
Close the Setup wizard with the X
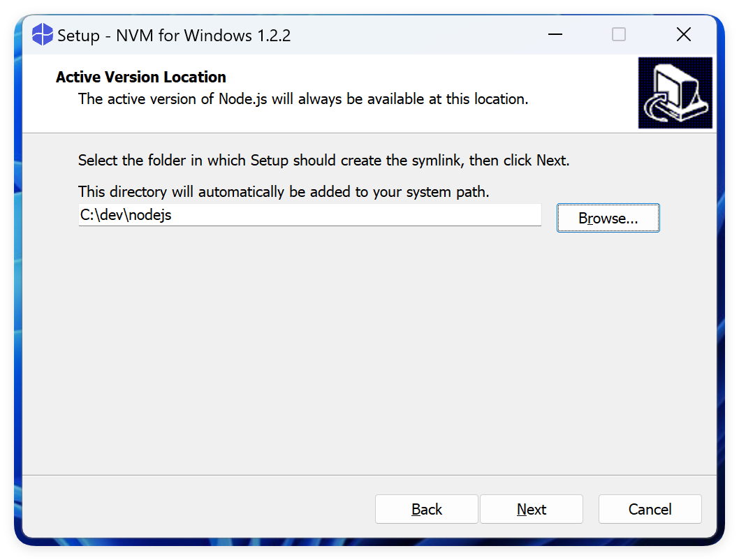[683, 34]
